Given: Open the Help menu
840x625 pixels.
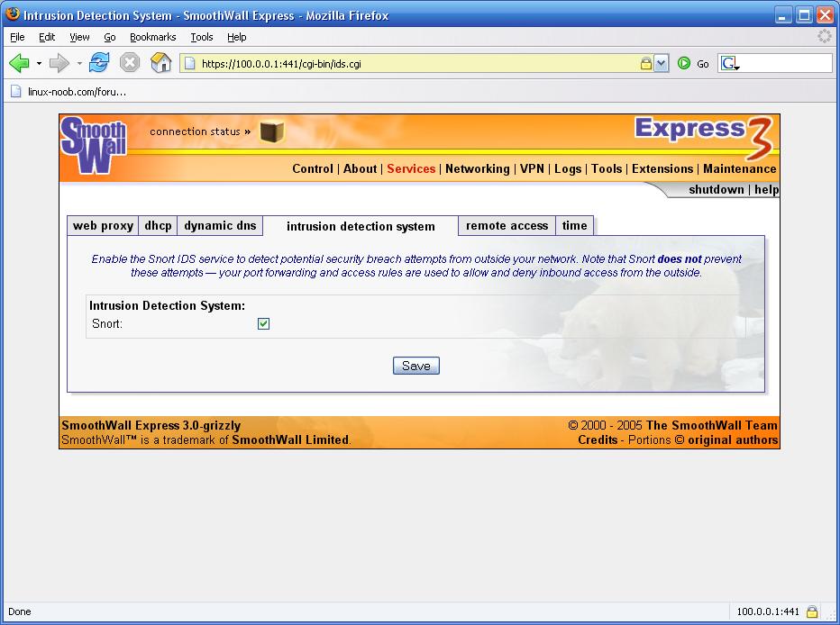Looking at the screenshot, I should click(236, 37).
